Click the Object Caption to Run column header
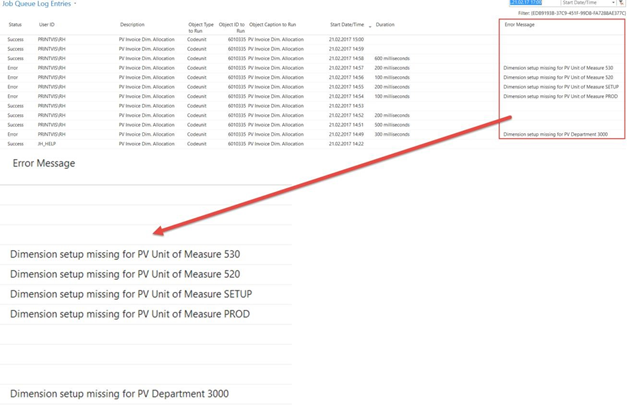The height and width of the screenshot is (414, 627). click(x=272, y=25)
